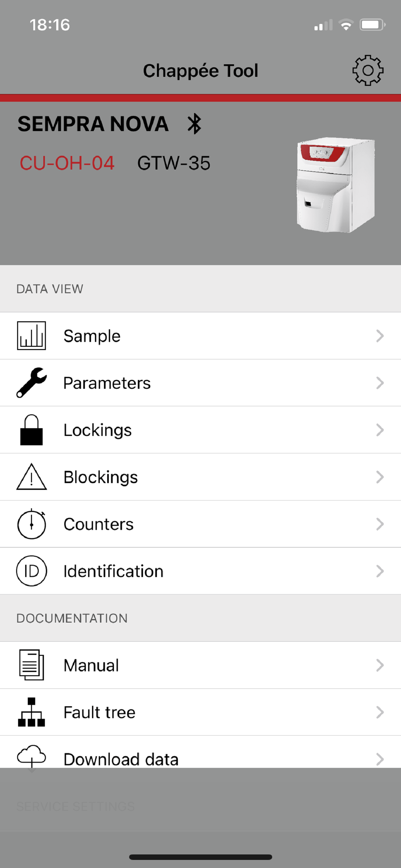Tap the Bluetooth connection icon
Viewport: 401px width, 868px height.
click(x=194, y=124)
